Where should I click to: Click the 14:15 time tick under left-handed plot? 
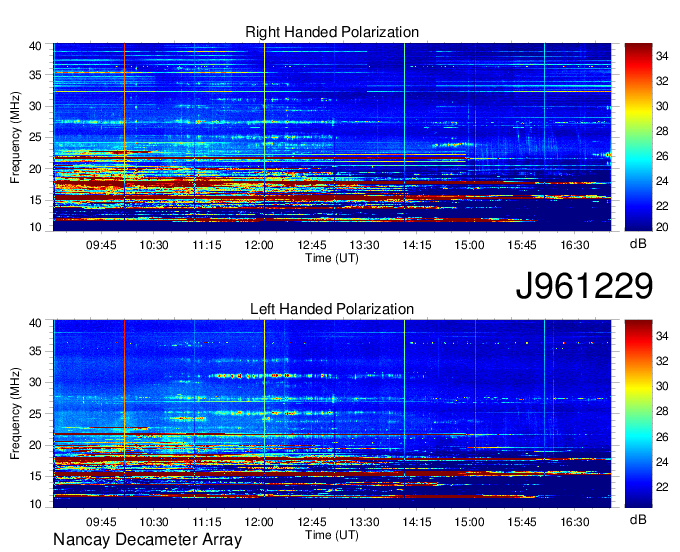417,522
